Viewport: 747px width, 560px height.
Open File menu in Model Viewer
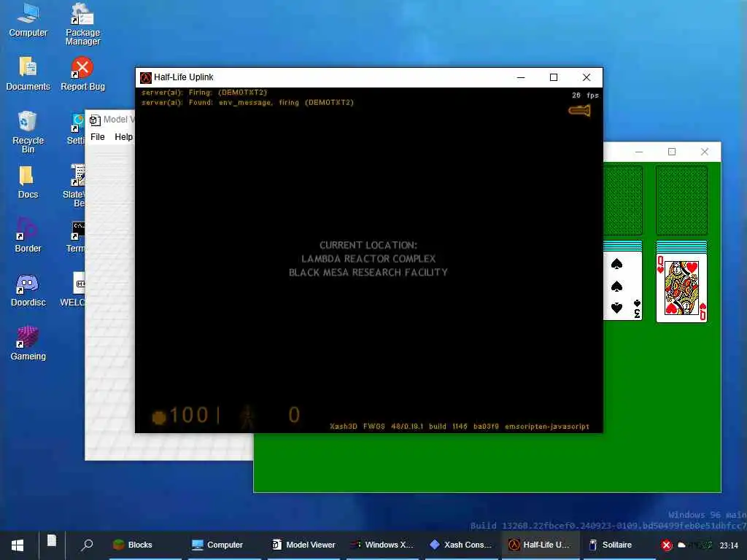[x=98, y=137]
